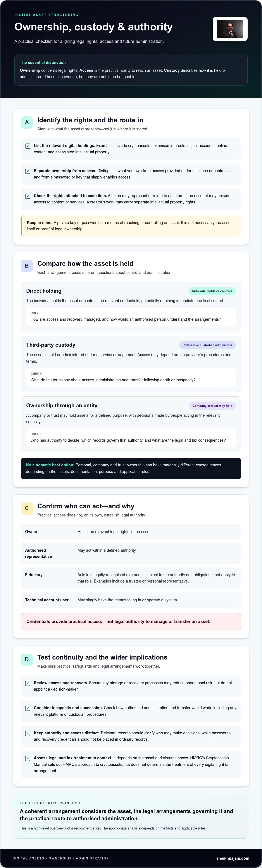Click the section C letter badge
The width and height of the screenshot is (262, 868).
[x=27, y=508]
